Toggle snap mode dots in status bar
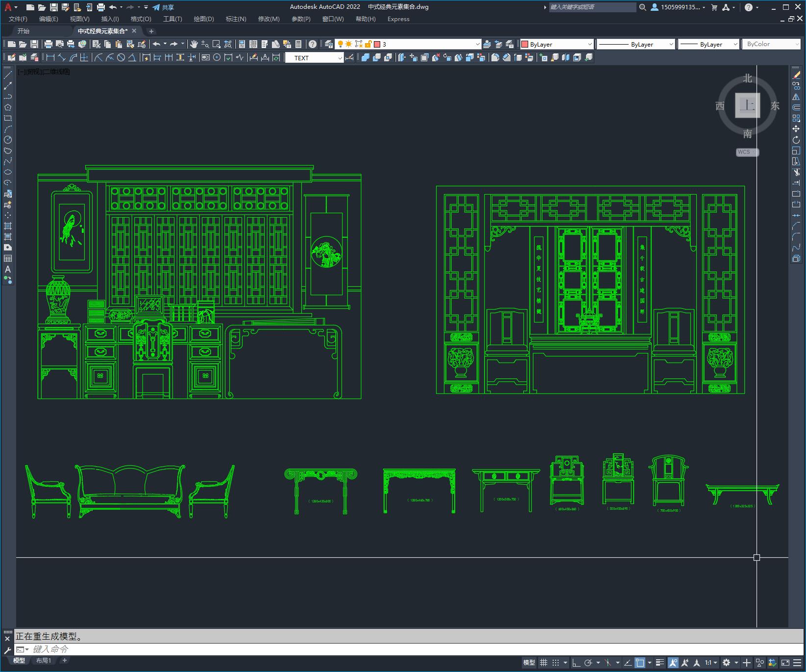806x672 pixels. 556,663
